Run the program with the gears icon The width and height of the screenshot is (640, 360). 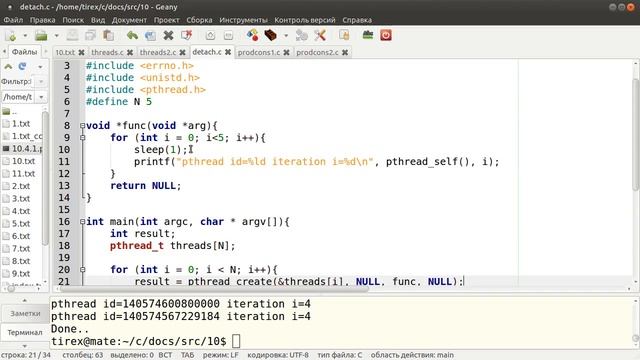[302, 36]
